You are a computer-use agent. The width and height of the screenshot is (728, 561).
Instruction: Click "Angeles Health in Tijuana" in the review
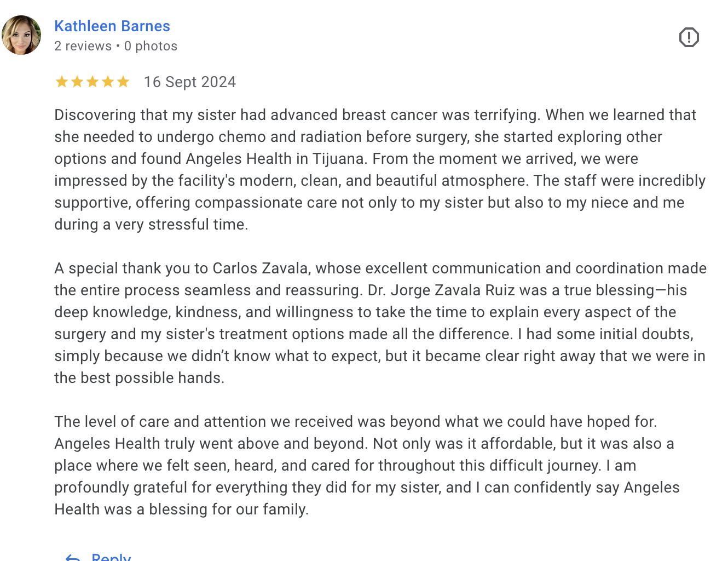[275, 159]
